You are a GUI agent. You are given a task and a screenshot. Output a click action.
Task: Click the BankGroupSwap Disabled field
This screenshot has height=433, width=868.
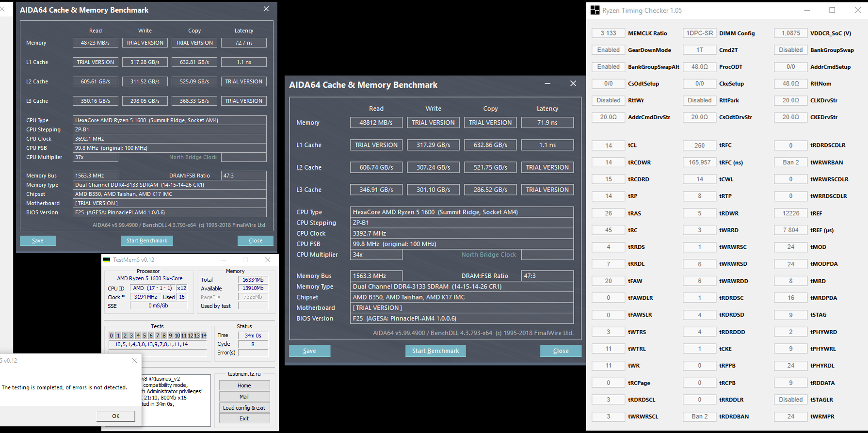(x=790, y=50)
